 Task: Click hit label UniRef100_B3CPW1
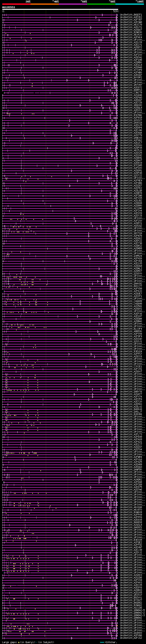click(x=131, y=115)
